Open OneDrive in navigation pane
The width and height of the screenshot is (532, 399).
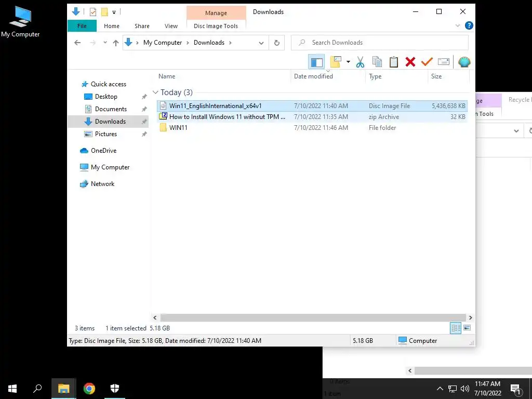click(103, 151)
